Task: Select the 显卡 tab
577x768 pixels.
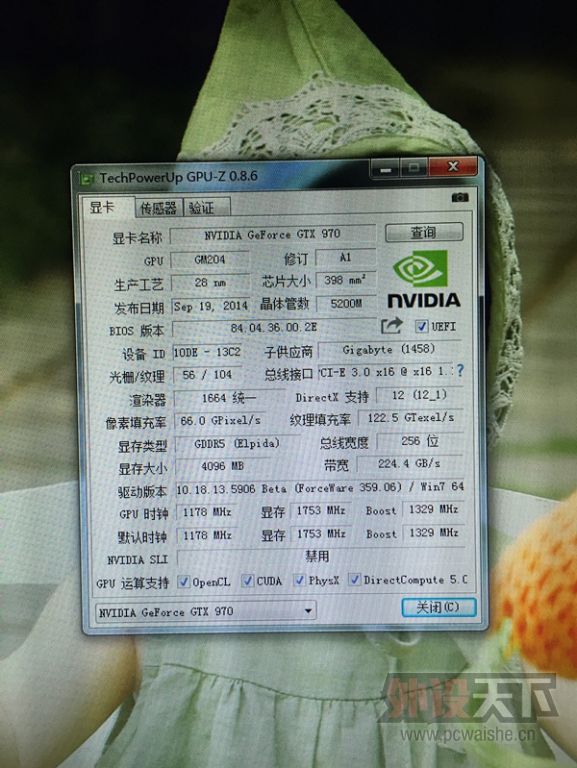Action: (106, 207)
